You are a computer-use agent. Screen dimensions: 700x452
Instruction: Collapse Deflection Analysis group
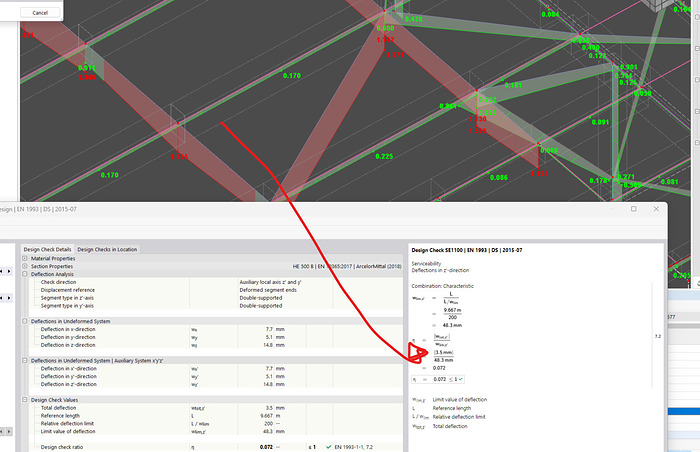click(x=25, y=274)
